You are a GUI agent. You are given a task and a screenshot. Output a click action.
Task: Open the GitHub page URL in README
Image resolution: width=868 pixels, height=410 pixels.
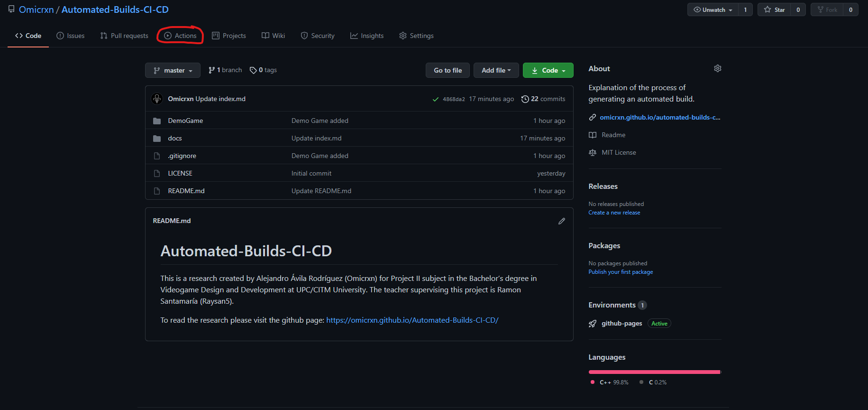[412, 320]
